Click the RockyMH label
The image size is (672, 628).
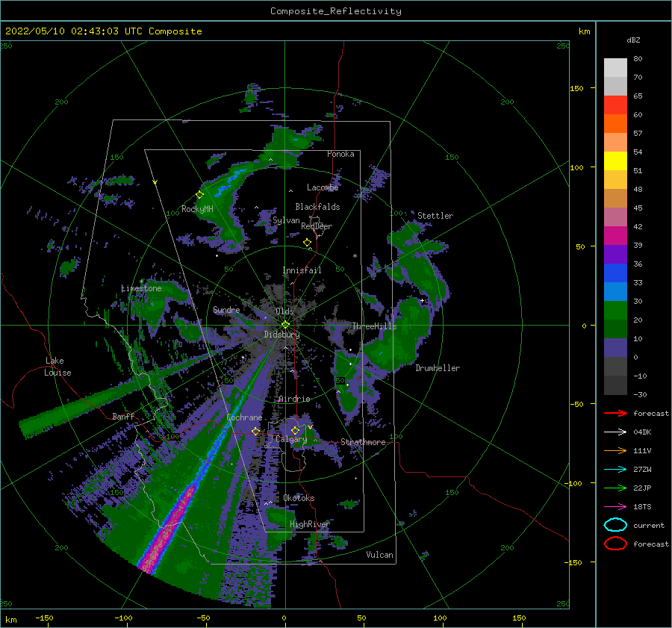[197, 209]
